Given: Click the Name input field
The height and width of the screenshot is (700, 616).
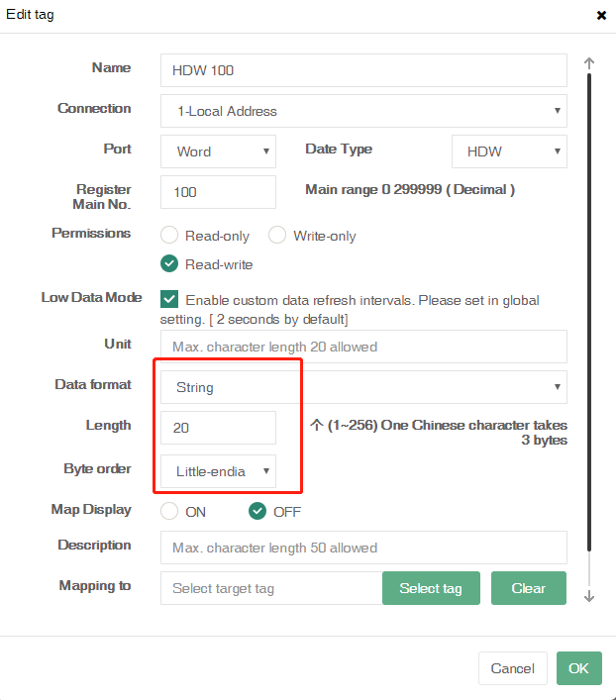Looking at the screenshot, I should tap(362, 70).
